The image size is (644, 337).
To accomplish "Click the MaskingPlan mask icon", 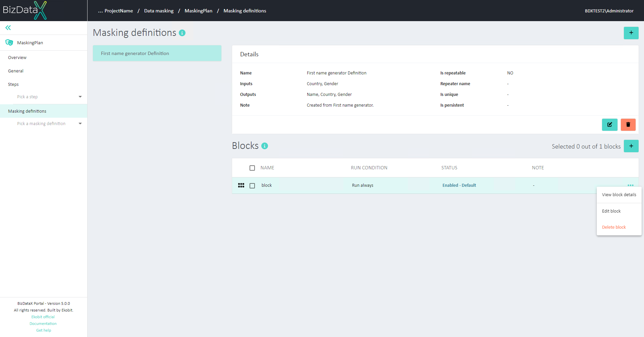I will point(9,43).
